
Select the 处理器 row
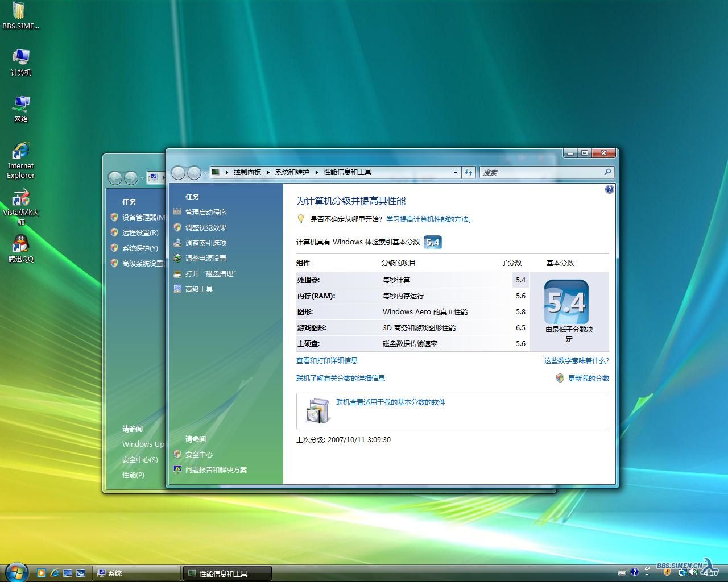412,280
